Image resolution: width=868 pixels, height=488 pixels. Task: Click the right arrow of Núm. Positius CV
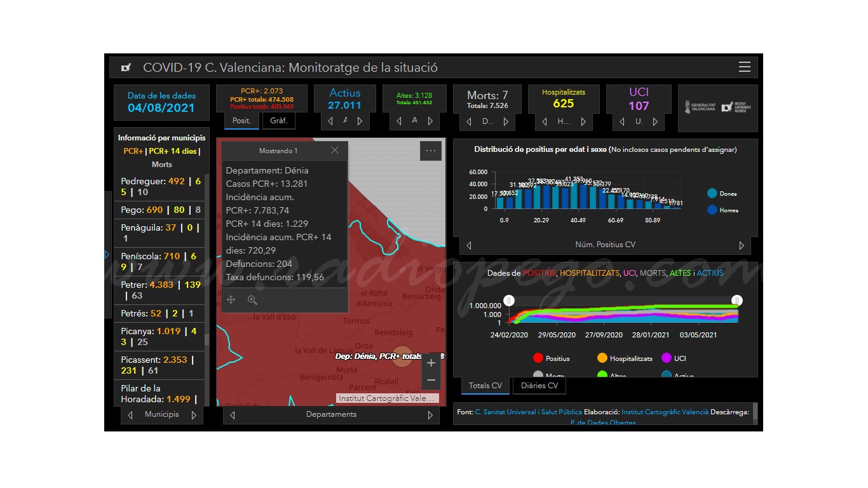(x=742, y=245)
